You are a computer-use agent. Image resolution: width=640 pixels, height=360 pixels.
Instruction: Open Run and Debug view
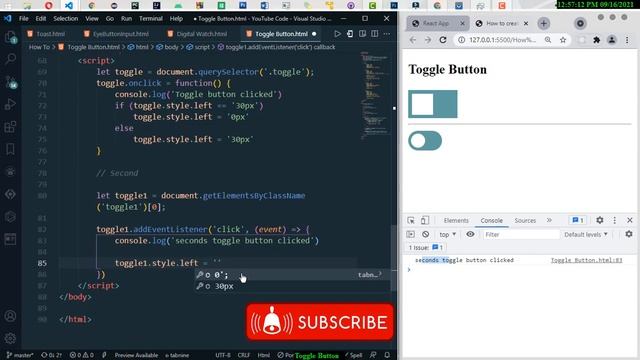click(x=10, y=104)
